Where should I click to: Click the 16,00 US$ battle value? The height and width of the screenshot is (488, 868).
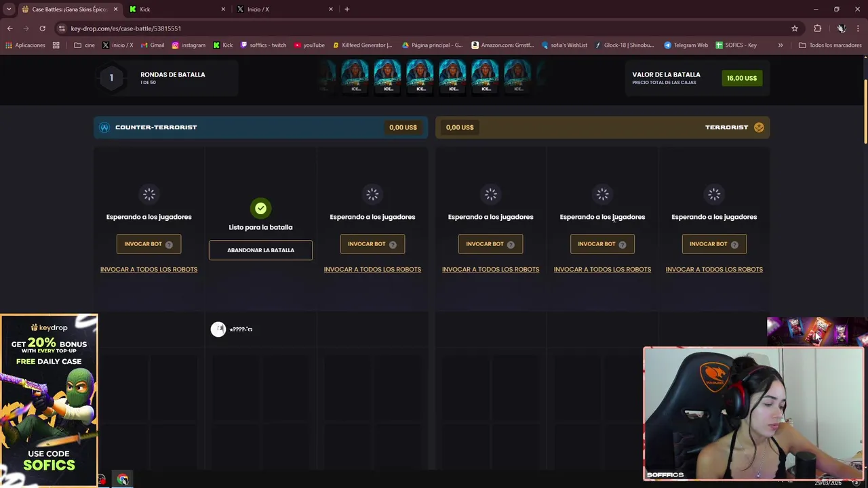click(742, 78)
